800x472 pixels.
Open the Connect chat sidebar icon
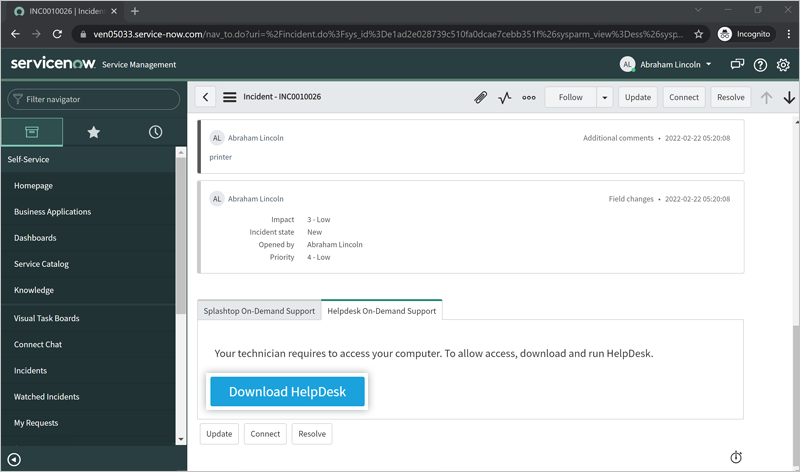point(737,65)
